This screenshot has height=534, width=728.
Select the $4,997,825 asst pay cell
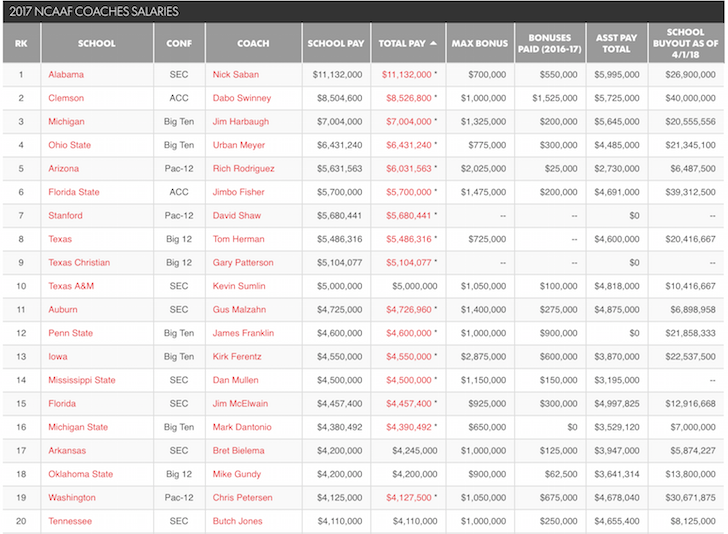pos(617,404)
